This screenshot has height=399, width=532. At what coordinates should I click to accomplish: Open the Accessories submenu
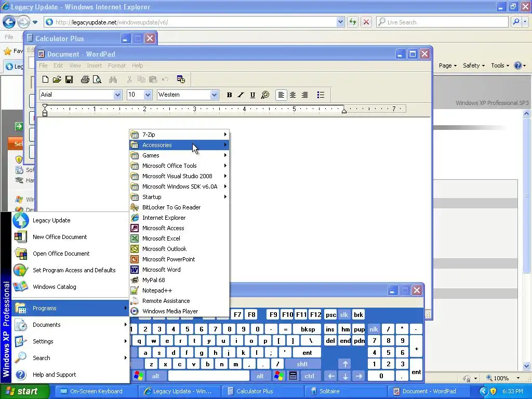179,145
